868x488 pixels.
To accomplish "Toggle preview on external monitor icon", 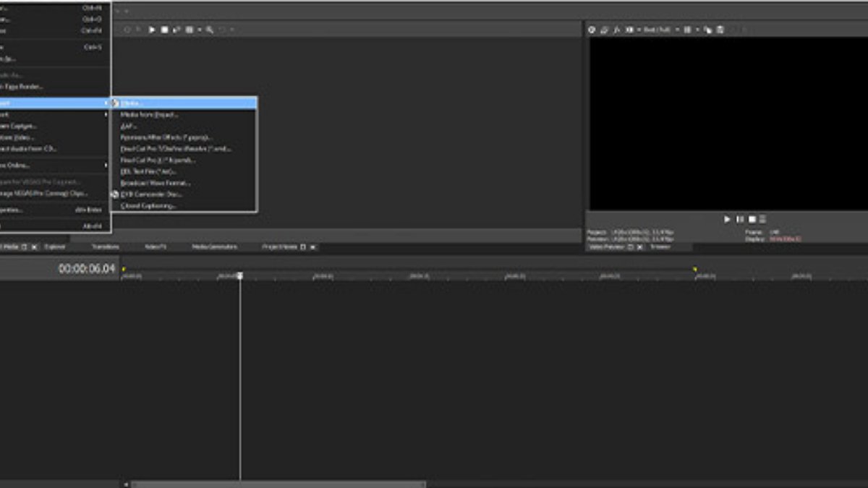I will pyautogui.click(x=604, y=30).
